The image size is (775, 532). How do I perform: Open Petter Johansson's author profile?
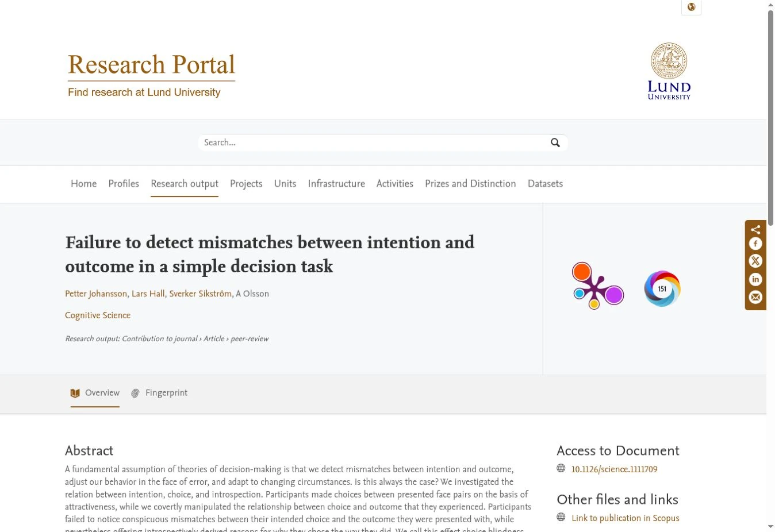96,294
